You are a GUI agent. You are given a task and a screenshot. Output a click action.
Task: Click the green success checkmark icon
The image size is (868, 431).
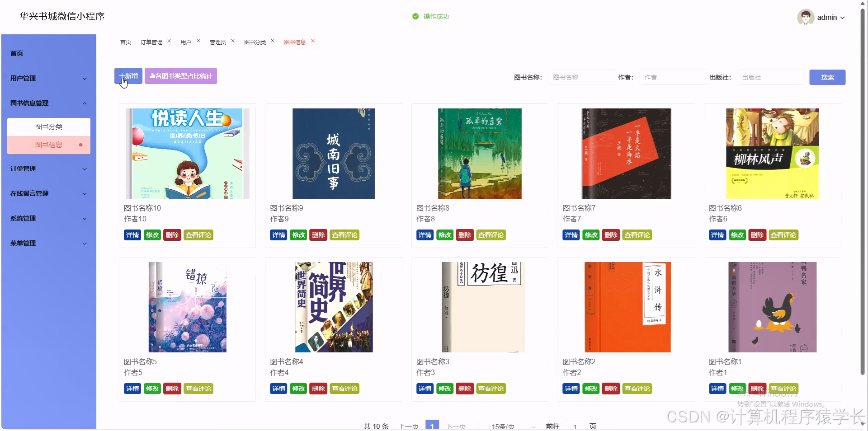(x=415, y=16)
